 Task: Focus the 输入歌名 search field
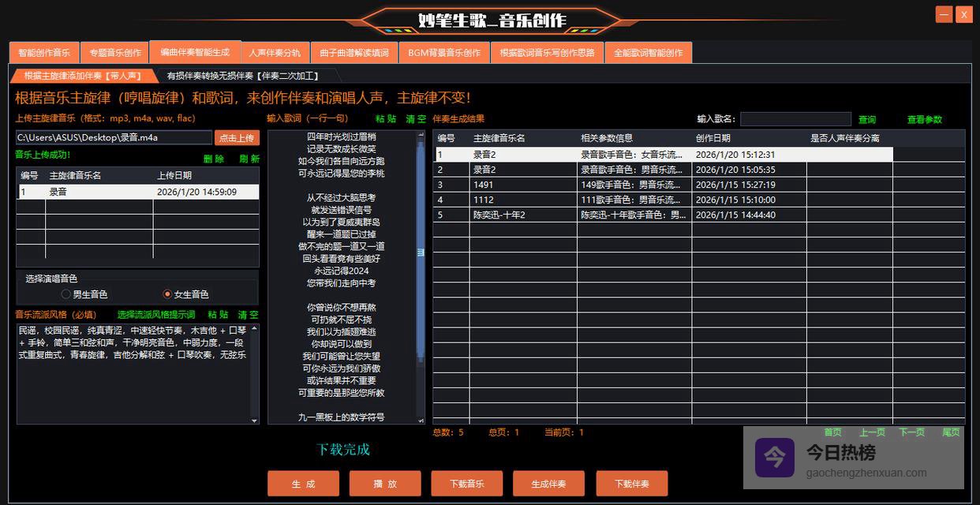pyautogui.click(x=795, y=119)
